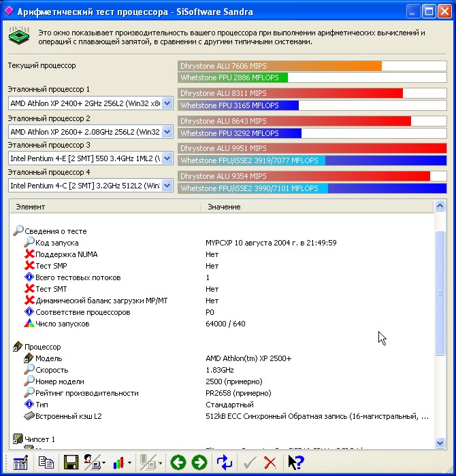456x476 pixels.
Task: Select the Номер модели row
Action: click(222, 381)
